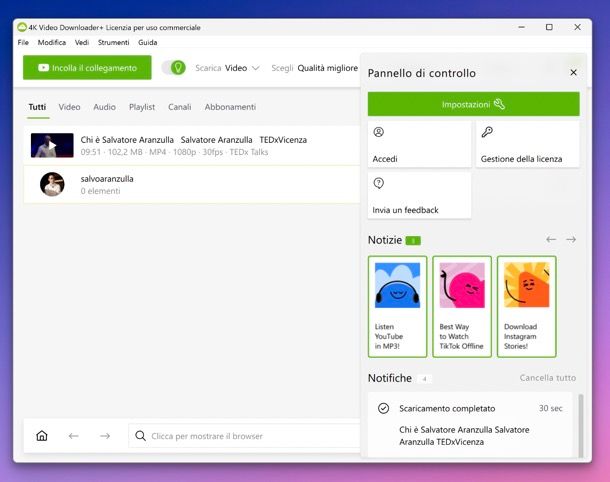Go to previous Notizie with left arrow
The height and width of the screenshot is (482, 610).
click(551, 240)
